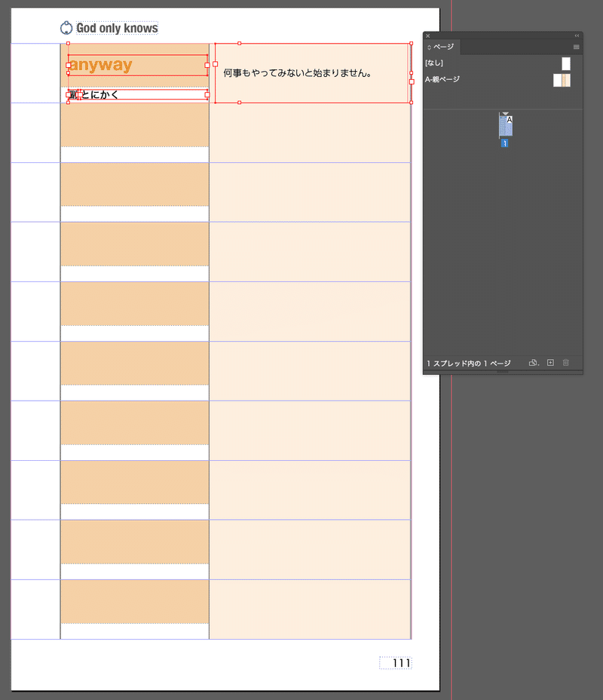Click the out port of the "anyway" frame
The image size is (603, 700).
[x=207, y=65]
